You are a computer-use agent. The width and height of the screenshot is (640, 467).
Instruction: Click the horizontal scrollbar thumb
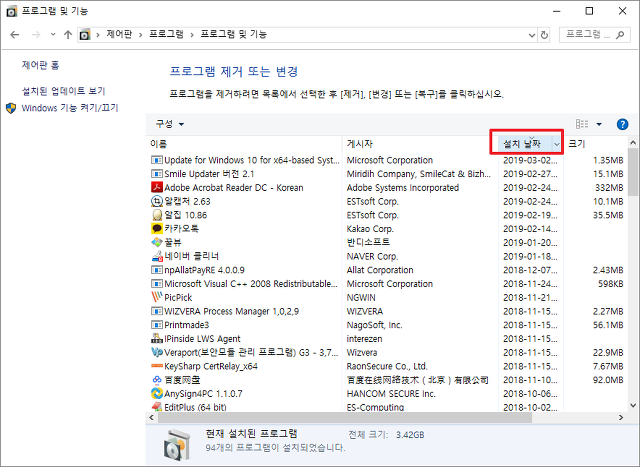pos(345,418)
